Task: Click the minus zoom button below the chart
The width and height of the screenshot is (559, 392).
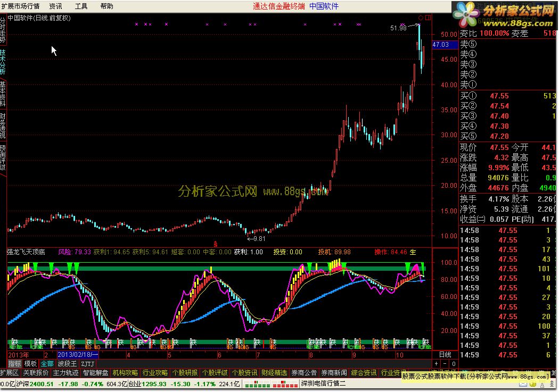Action: click(x=445, y=364)
